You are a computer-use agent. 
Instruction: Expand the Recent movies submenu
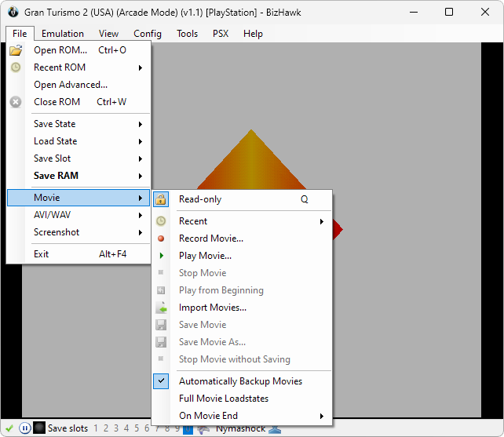pyautogui.click(x=193, y=221)
